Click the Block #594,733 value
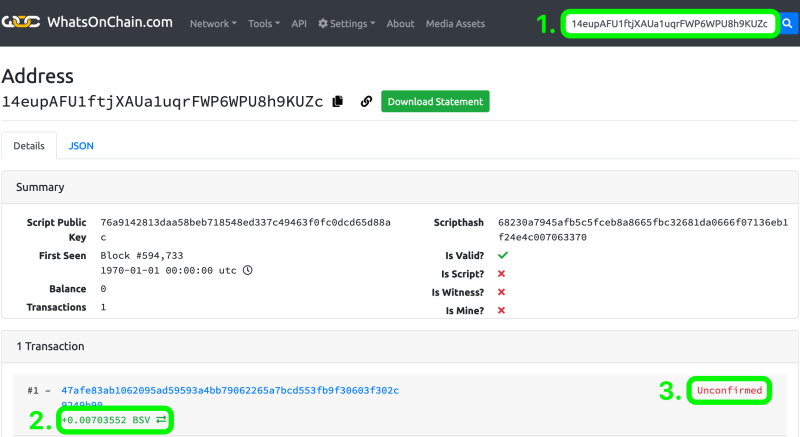800x437 pixels. click(142, 255)
